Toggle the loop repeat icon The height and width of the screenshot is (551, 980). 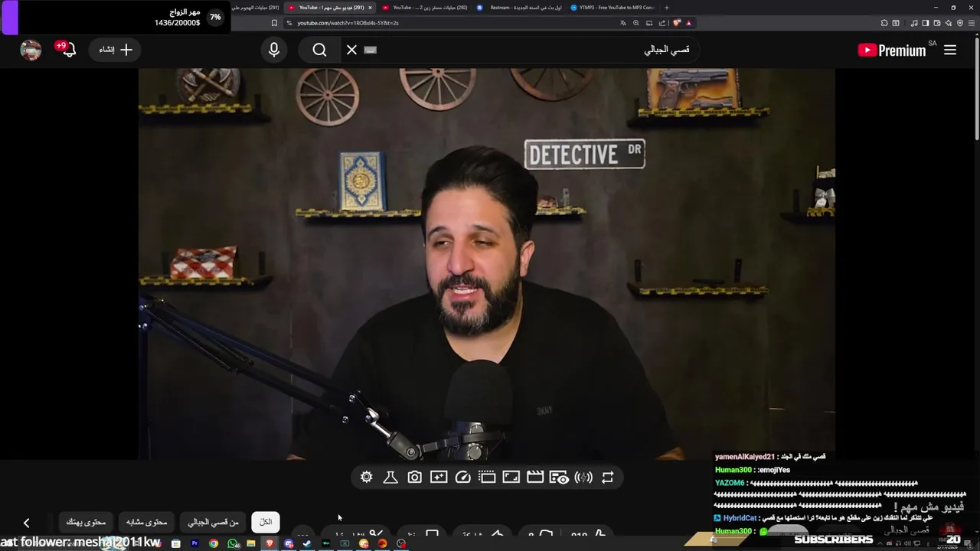point(607,478)
